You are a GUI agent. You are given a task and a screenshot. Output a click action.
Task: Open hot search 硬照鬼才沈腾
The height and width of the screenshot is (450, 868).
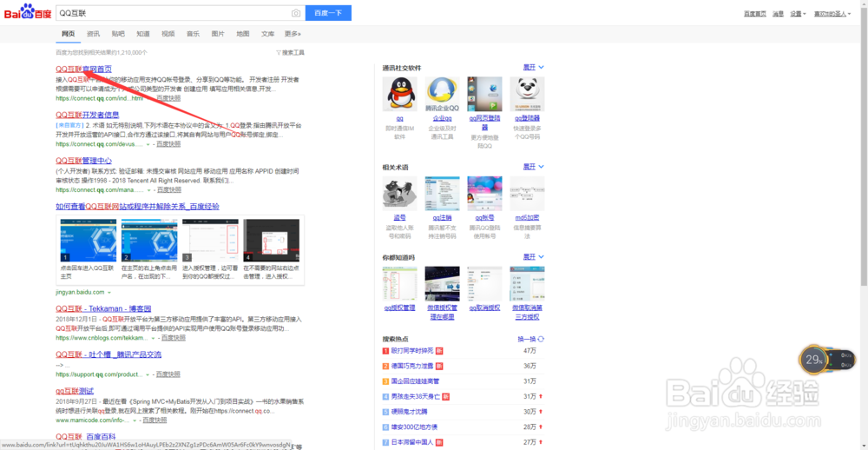point(409,412)
